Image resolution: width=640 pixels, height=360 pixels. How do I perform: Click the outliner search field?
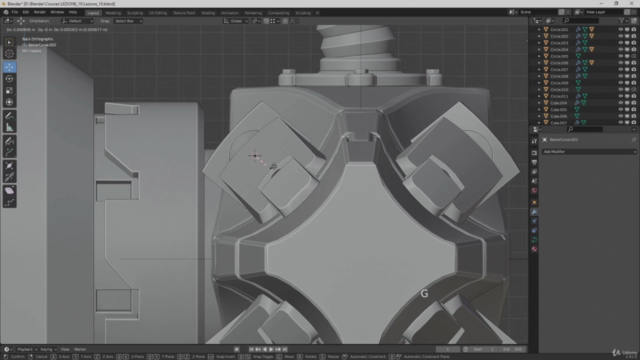[x=581, y=21]
